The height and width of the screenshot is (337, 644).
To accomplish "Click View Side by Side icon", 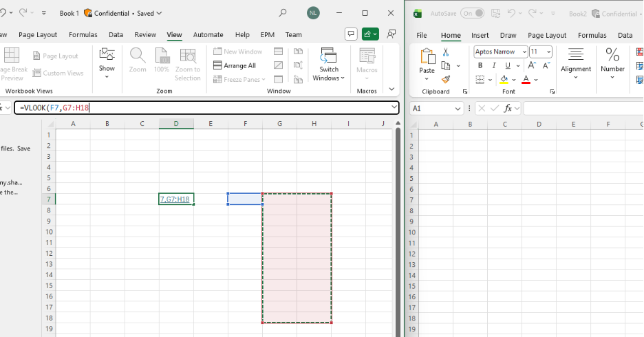I will pyautogui.click(x=298, y=52).
